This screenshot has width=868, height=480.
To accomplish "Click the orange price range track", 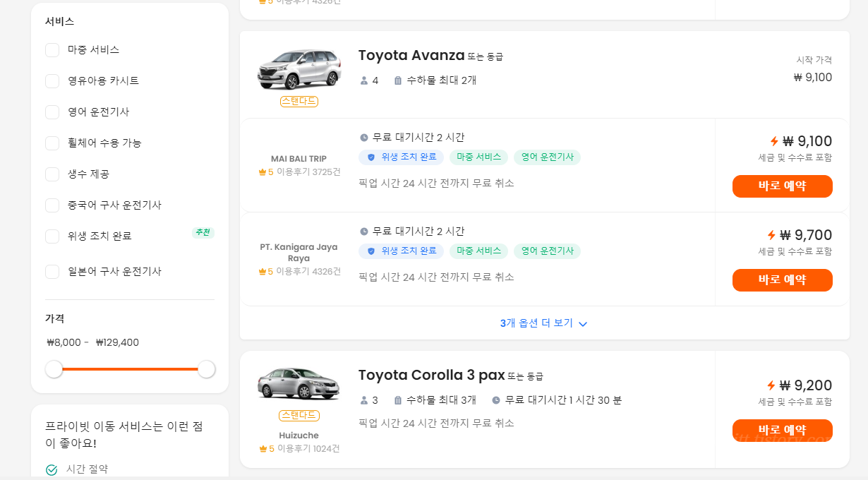I will click(130, 369).
